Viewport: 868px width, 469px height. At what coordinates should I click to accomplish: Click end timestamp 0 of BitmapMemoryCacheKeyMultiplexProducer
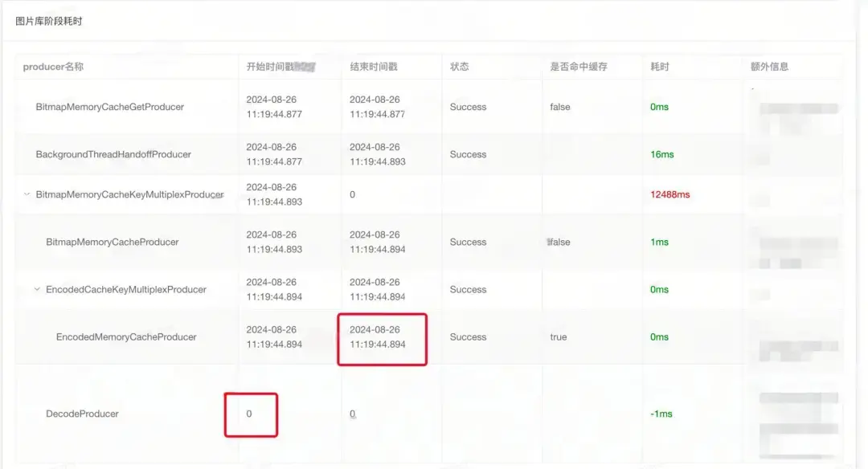(352, 194)
